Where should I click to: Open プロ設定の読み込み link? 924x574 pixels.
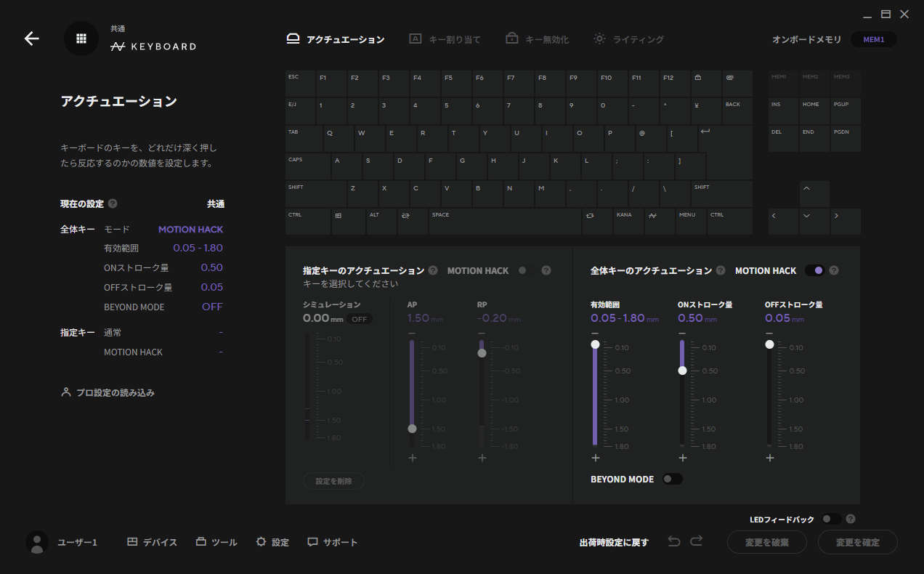point(108,392)
